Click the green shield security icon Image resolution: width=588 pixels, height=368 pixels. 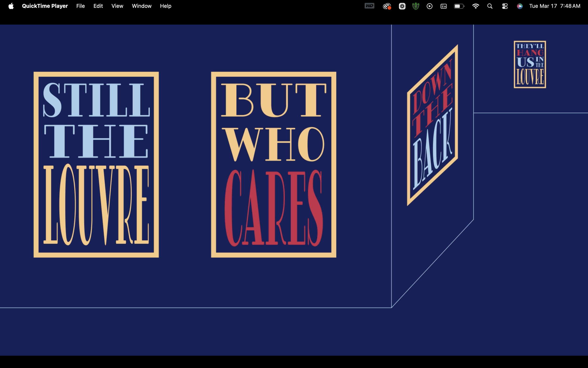(416, 6)
